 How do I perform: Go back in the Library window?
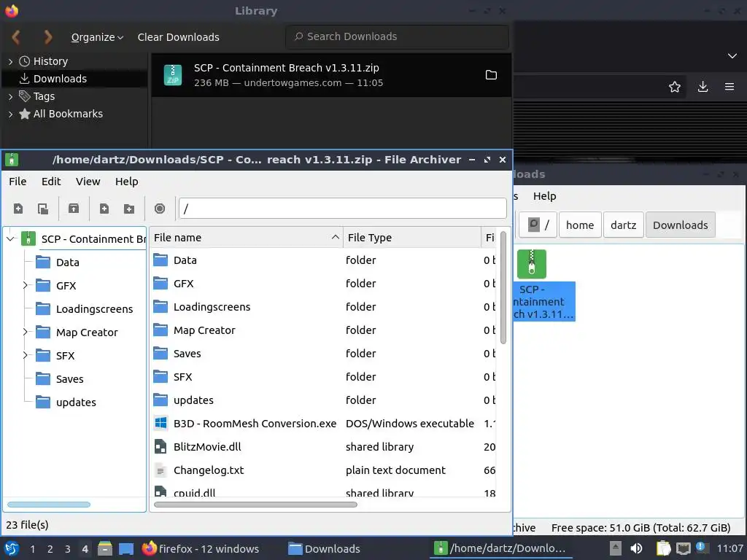point(16,36)
